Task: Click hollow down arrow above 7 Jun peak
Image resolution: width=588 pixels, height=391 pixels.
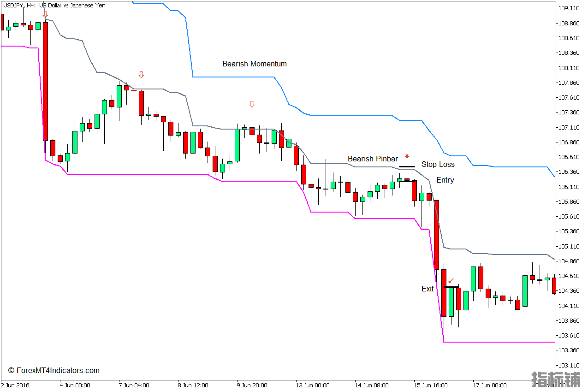Action: pyautogui.click(x=141, y=75)
